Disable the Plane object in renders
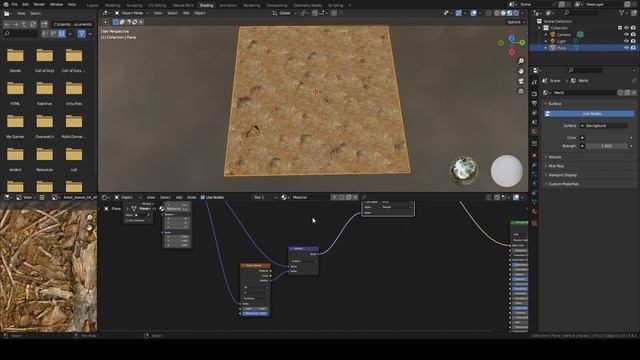The width and height of the screenshot is (640, 360). click(633, 48)
